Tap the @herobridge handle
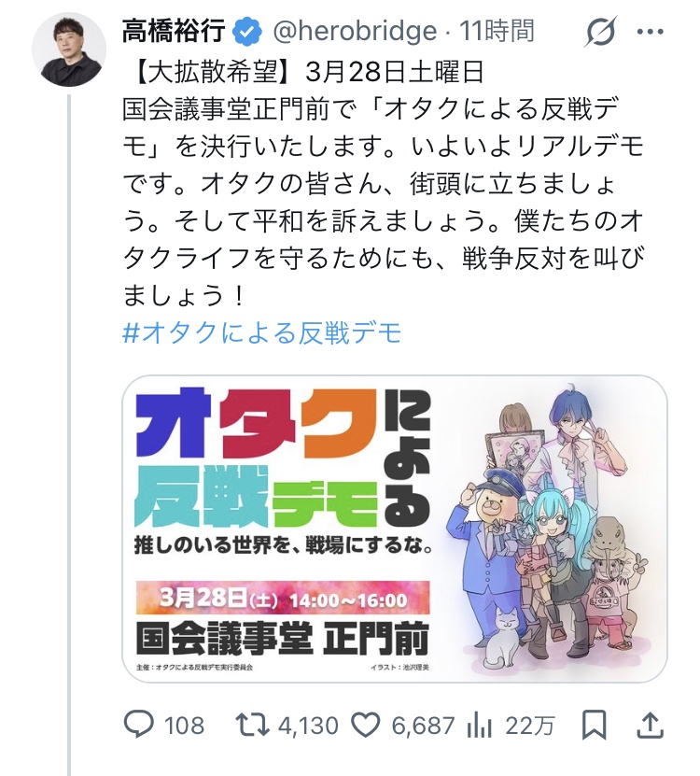This screenshot has height=776, width=700. (355, 31)
